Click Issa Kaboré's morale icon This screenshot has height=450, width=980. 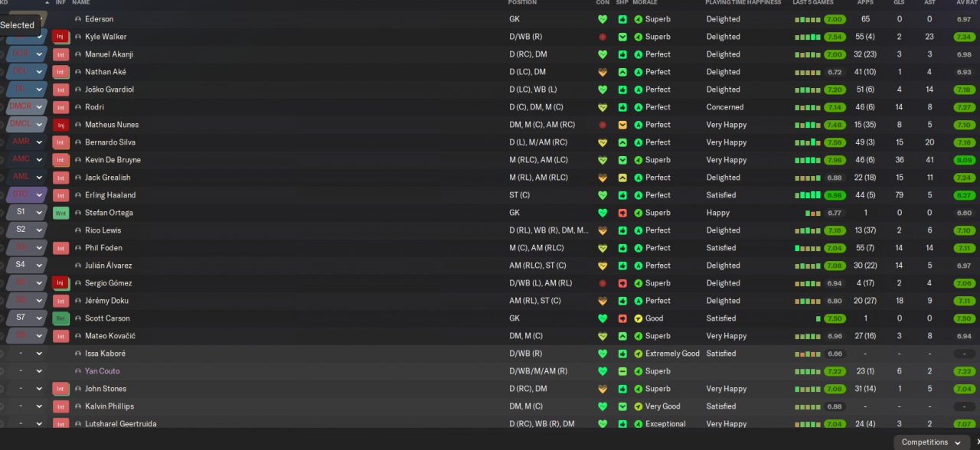[x=639, y=354]
